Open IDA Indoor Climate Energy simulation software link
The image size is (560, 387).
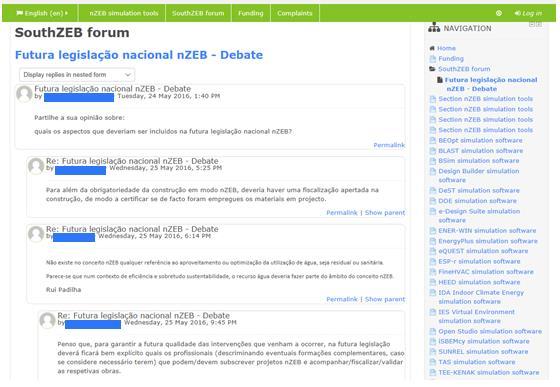coord(481,297)
